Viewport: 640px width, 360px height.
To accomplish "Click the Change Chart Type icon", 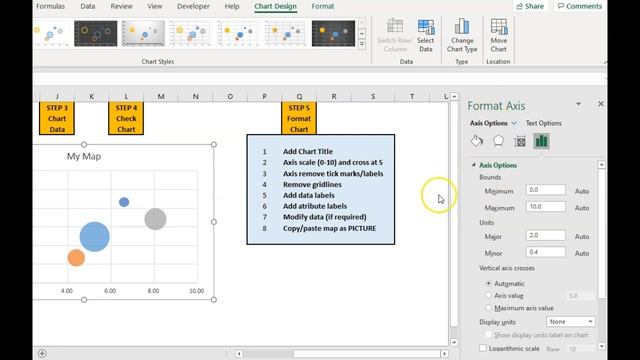I will point(462,36).
